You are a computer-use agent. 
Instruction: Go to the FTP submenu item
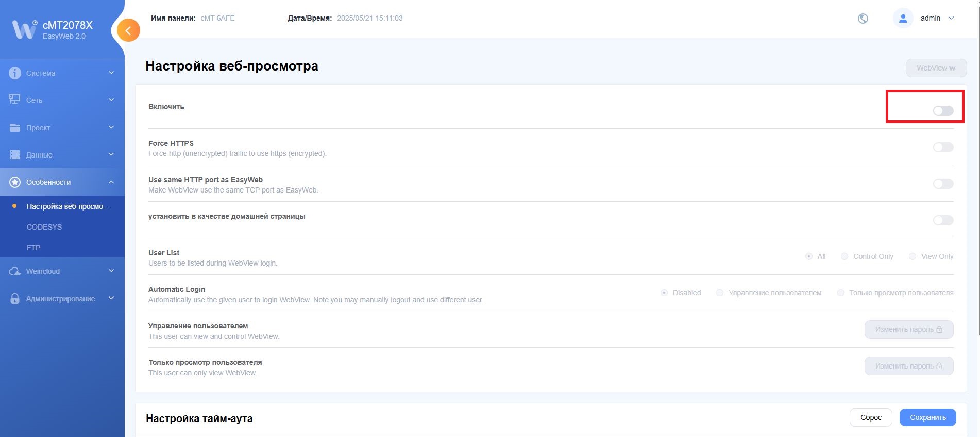33,248
